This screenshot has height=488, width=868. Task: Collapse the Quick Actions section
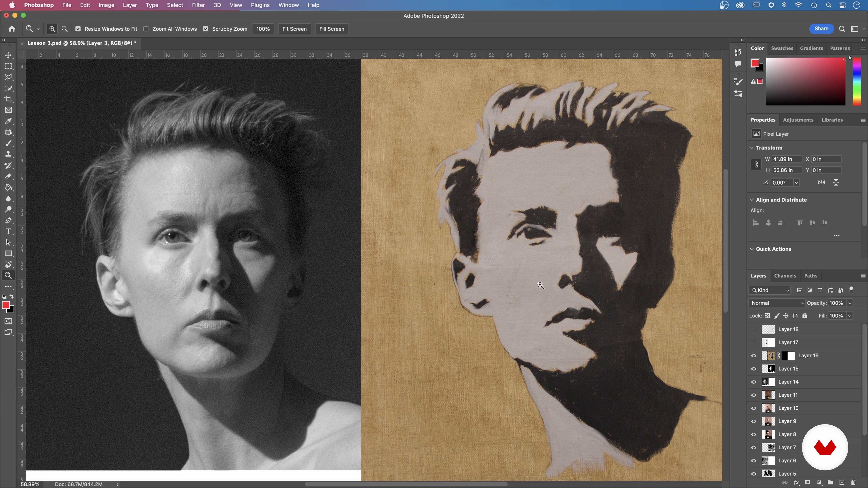click(x=752, y=249)
